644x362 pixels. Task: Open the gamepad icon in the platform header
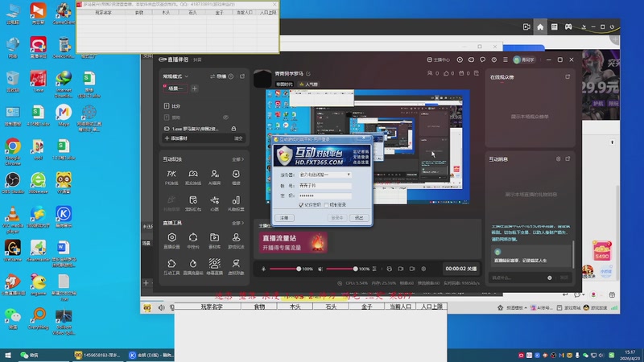click(568, 27)
